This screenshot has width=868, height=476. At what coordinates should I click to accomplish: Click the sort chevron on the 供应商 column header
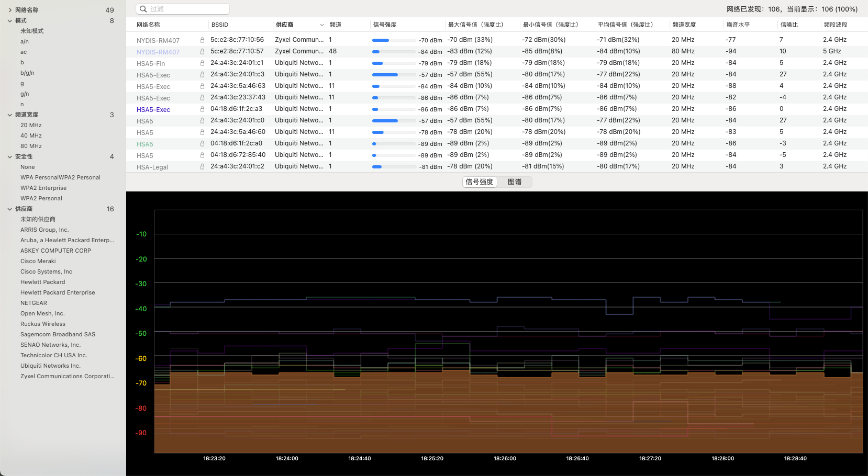tap(322, 25)
